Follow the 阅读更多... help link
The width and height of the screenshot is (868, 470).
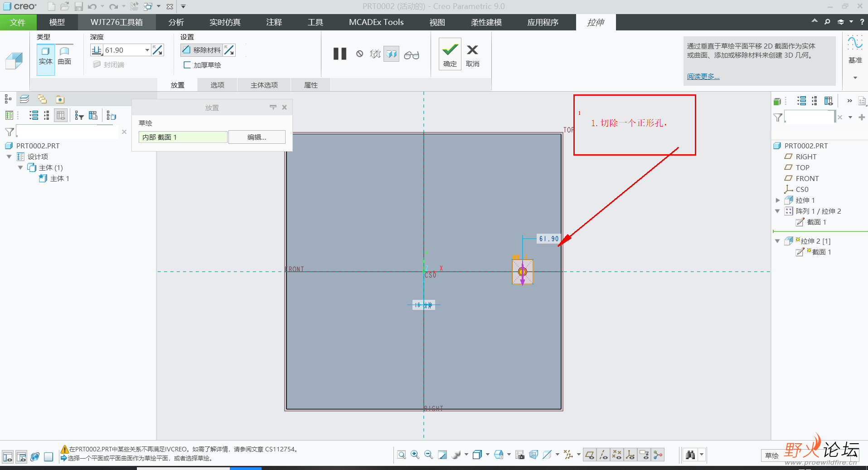pos(703,76)
